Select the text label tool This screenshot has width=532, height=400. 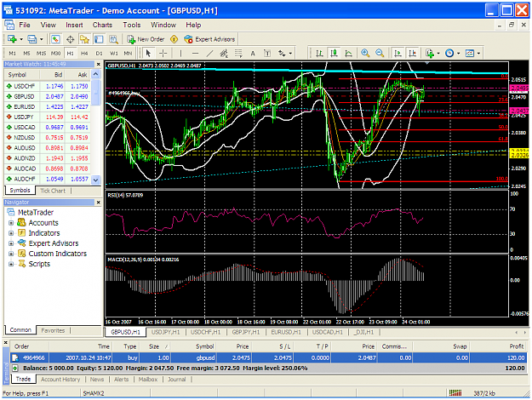click(x=267, y=54)
